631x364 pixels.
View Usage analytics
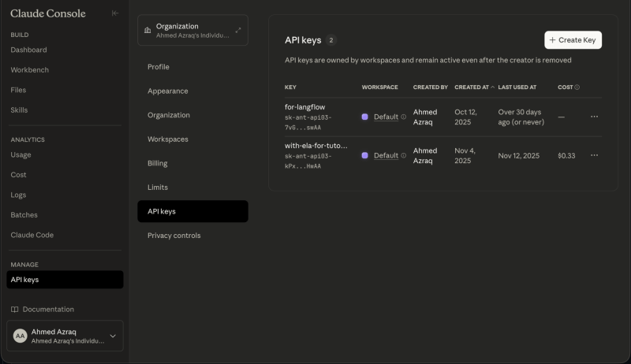click(x=21, y=154)
